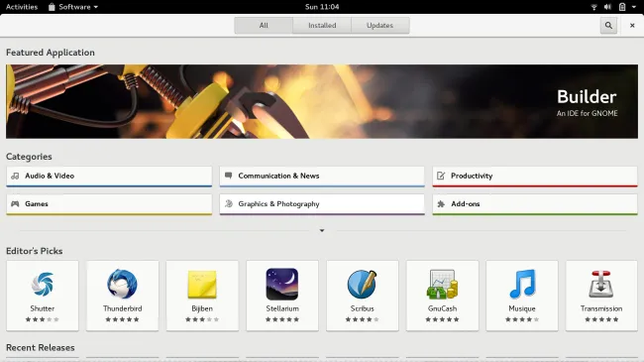Click the Graphics & Photography icon
The height and width of the screenshot is (362, 644).
[228, 203]
